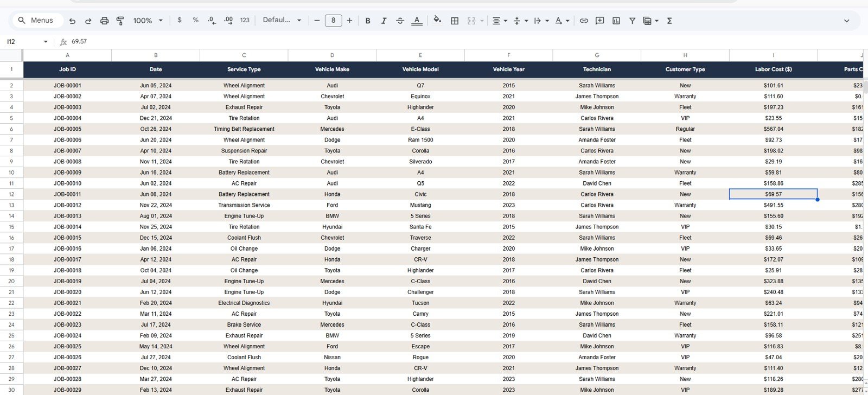Increase font size with plus button
This screenshot has width=868, height=395.
349,21
